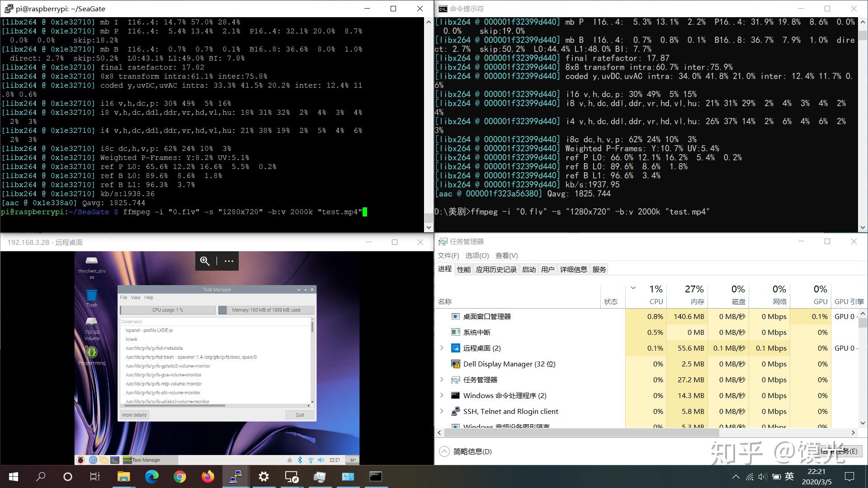Open the file manager on the Pi taskbar
The image size is (868, 488).
104,460
